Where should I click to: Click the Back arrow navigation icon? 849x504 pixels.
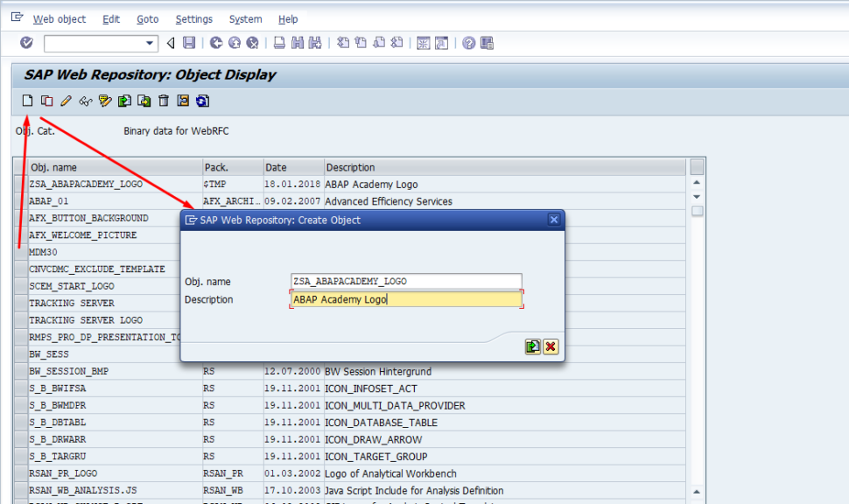[x=170, y=43]
